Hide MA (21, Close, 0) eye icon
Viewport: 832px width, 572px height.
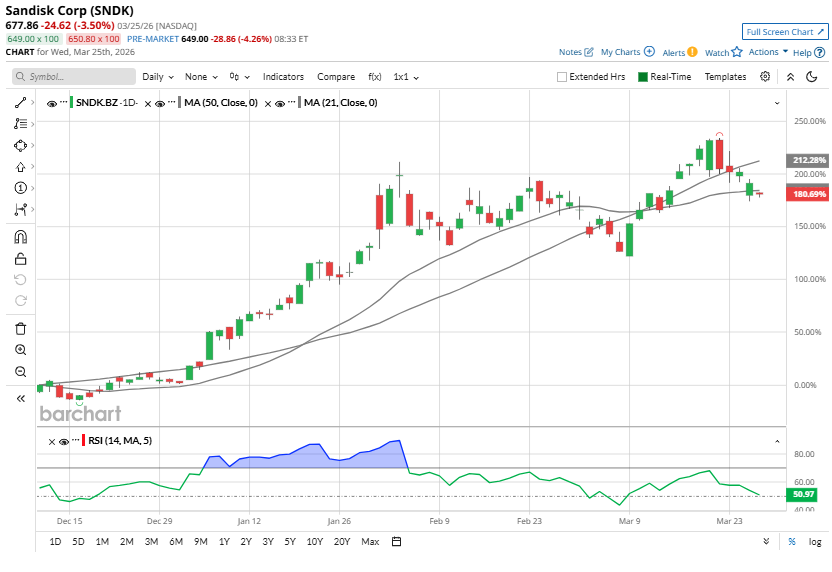280,103
